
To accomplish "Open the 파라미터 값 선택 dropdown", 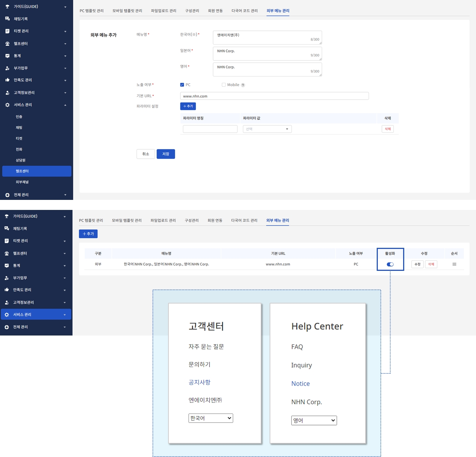I will 267,129.
